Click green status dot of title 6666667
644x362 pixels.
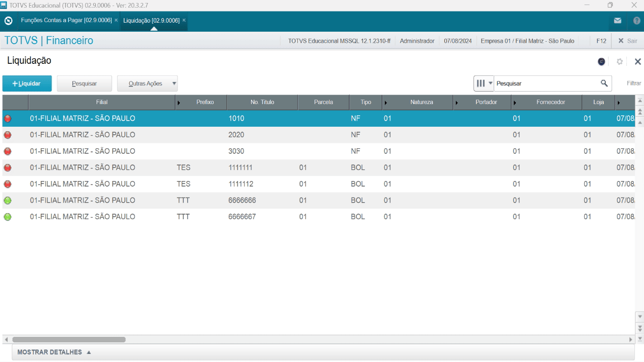coord(8,217)
